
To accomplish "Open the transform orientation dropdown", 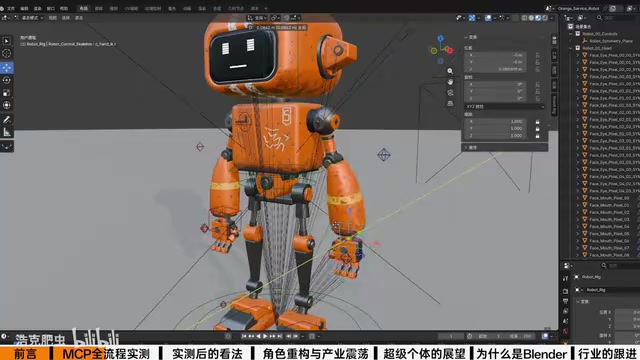I will click(257, 18).
